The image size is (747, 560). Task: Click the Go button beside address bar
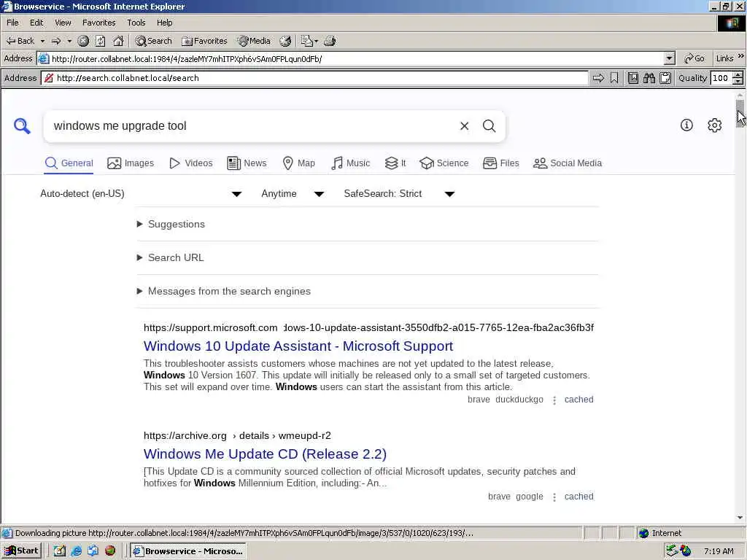[694, 58]
